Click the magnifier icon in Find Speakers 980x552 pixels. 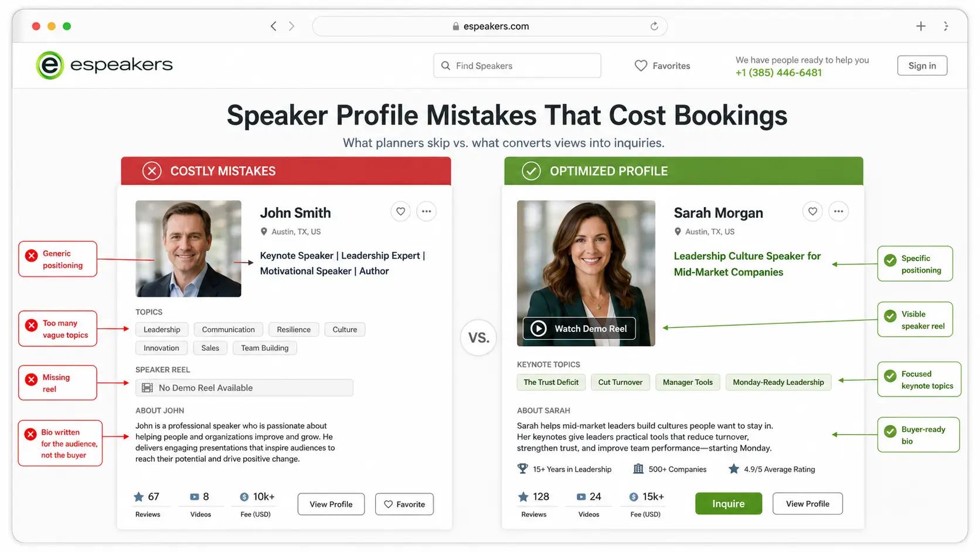click(446, 66)
